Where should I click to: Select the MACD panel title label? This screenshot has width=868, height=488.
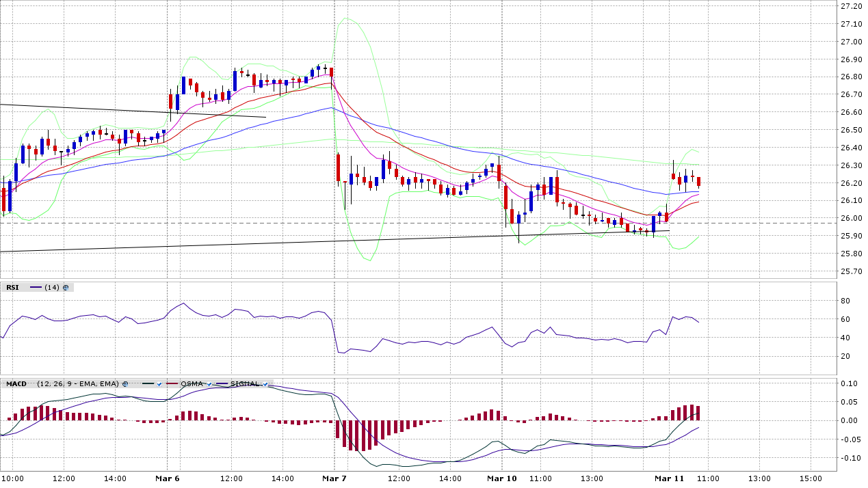pyautogui.click(x=16, y=384)
